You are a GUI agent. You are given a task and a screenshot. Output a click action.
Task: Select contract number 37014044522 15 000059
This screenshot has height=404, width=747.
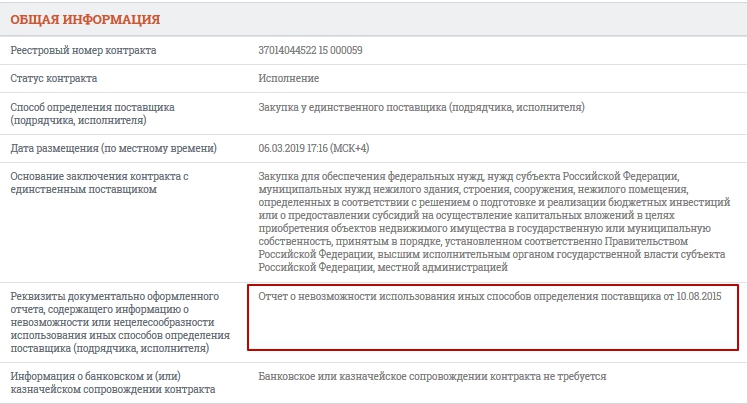[310, 50]
